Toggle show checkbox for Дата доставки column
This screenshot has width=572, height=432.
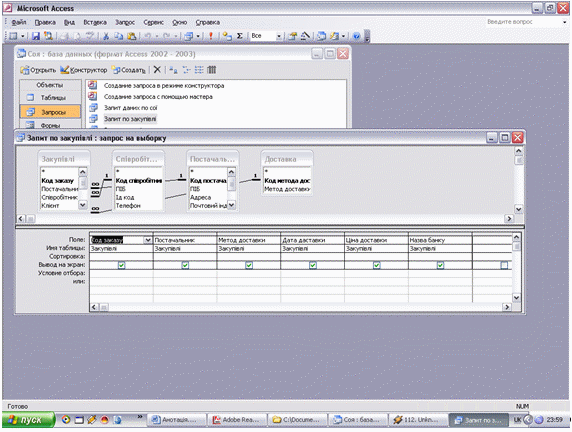[313, 265]
